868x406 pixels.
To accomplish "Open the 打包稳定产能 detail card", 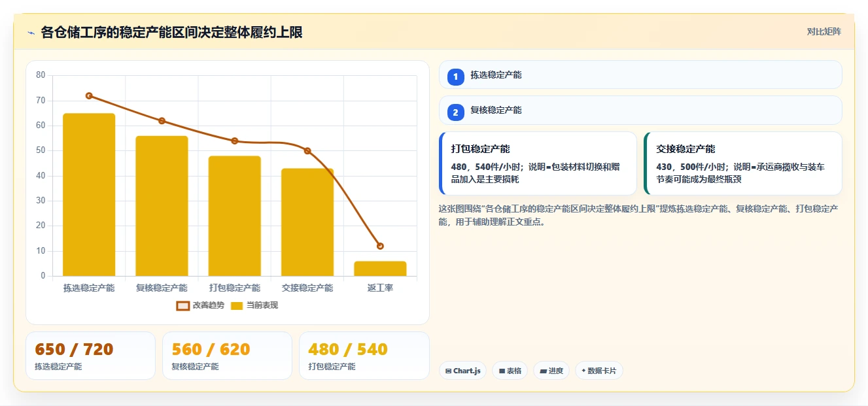I will click(x=538, y=163).
